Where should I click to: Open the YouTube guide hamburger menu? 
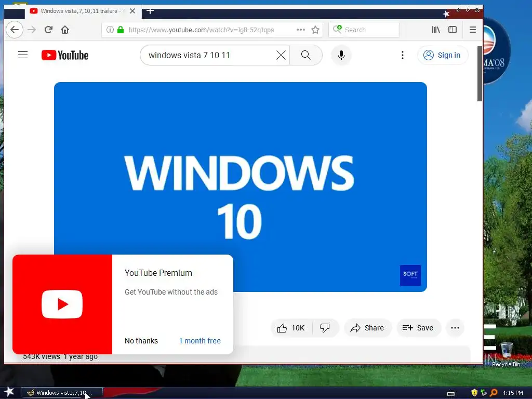coord(23,55)
